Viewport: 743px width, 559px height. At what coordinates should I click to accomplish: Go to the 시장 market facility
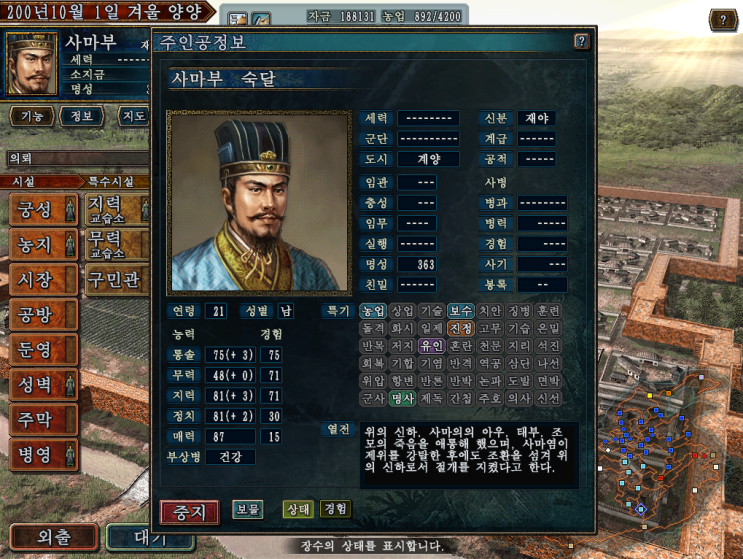tap(44, 280)
